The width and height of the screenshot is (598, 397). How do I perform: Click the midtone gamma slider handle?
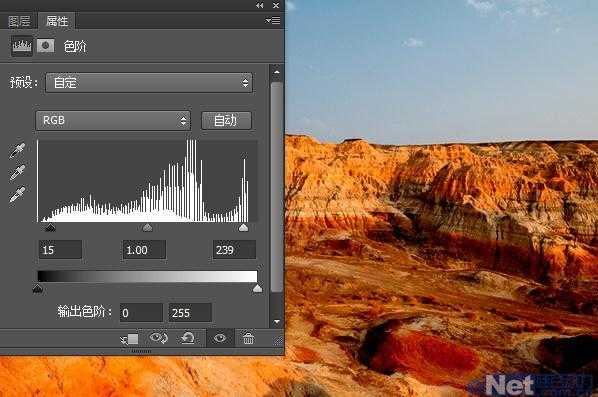tap(147, 228)
